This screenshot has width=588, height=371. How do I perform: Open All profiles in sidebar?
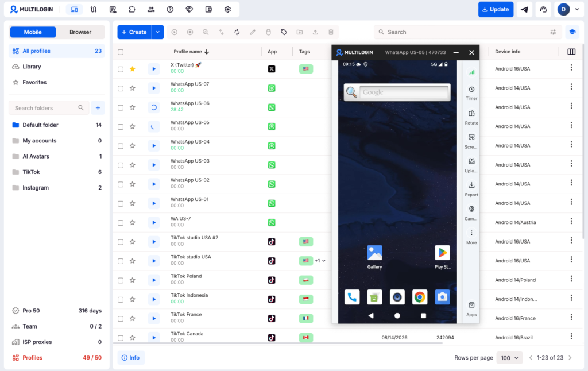tap(57, 51)
